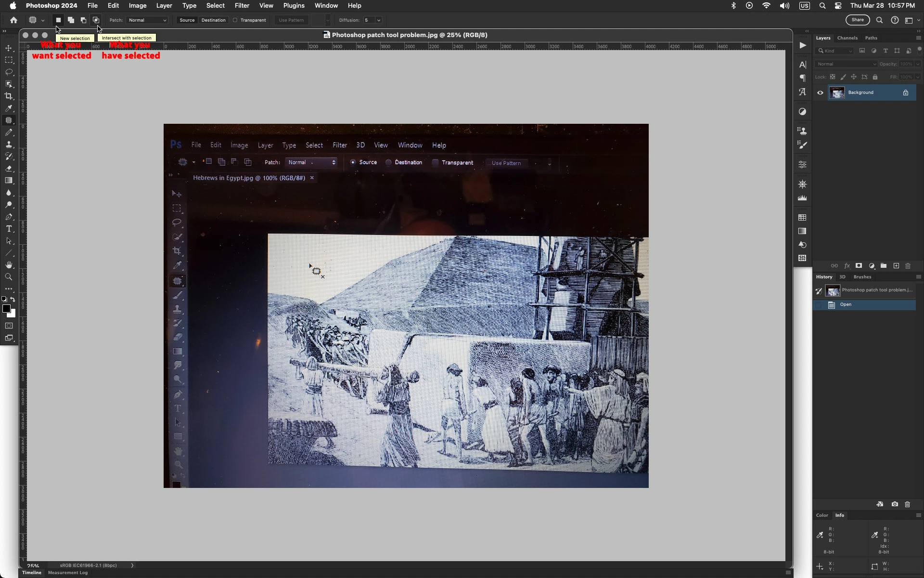Open the Diffusion value dropdown
Viewport: 924px width, 578px height.
coord(379,20)
